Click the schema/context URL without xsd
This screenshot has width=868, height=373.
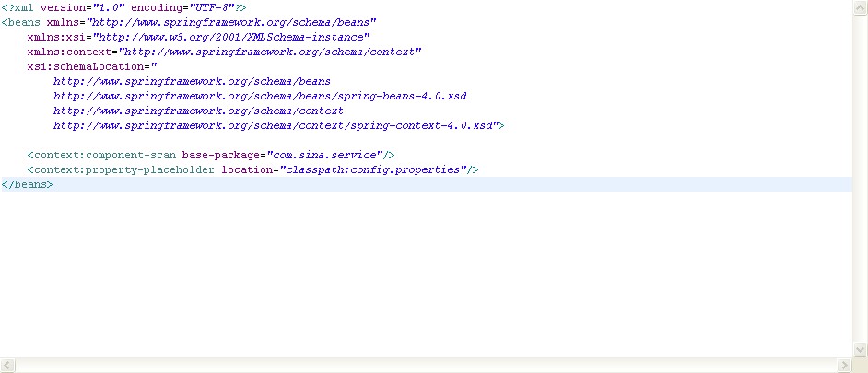click(x=198, y=111)
